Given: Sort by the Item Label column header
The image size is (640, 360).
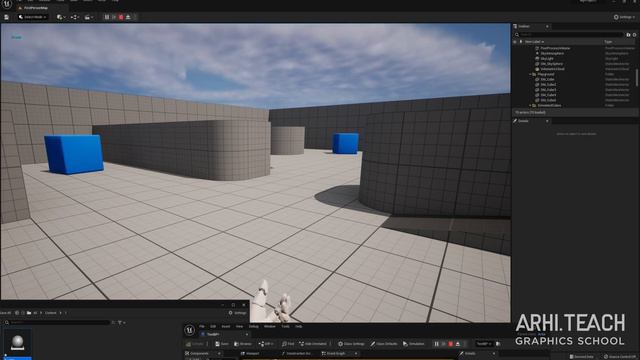Looking at the screenshot, I should click(x=533, y=42).
